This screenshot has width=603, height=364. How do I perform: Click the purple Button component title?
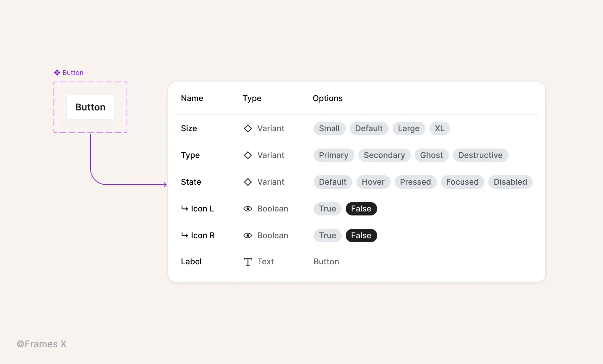tap(73, 73)
